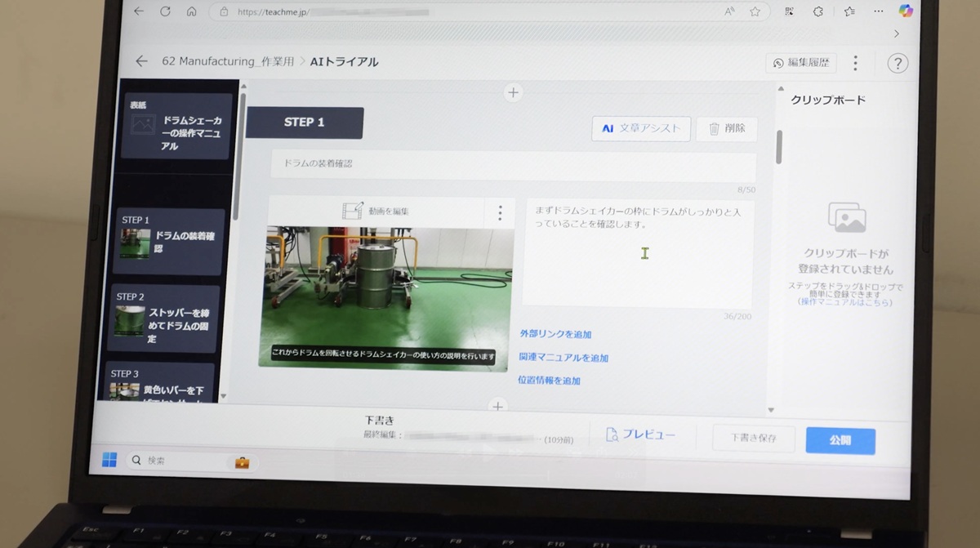The width and height of the screenshot is (980, 548).
Task: Open the three-dot menu near 編集履歴
Action: [855, 63]
